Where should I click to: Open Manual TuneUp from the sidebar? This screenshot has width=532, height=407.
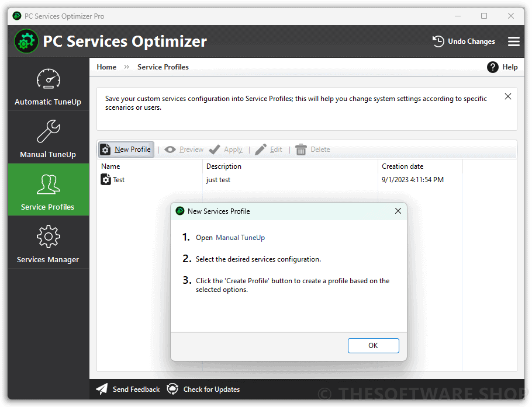[48, 138]
